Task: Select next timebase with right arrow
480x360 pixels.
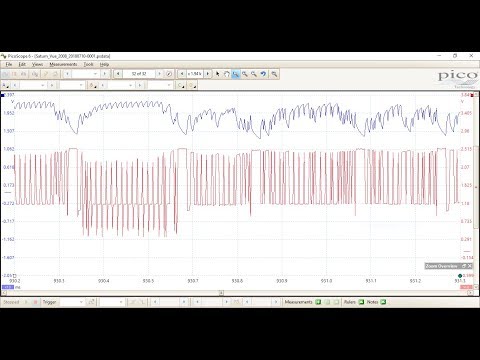Action: click(x=105, y=74)
